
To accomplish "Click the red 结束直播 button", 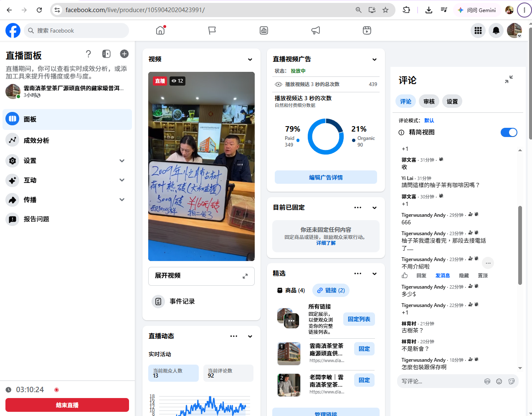I will (67, 405).
